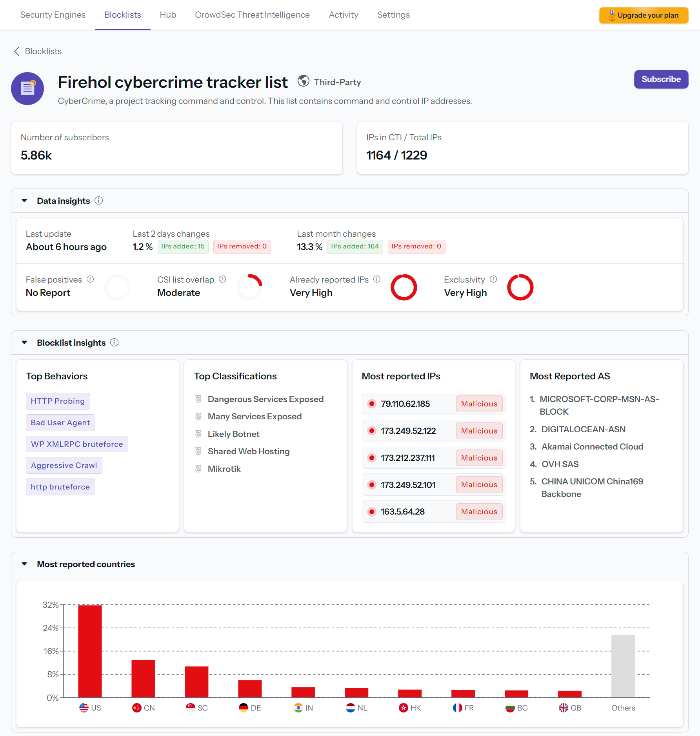700x736 pixels.
Task: Click CSI list overlap info icon
Action: click(222, 279)
